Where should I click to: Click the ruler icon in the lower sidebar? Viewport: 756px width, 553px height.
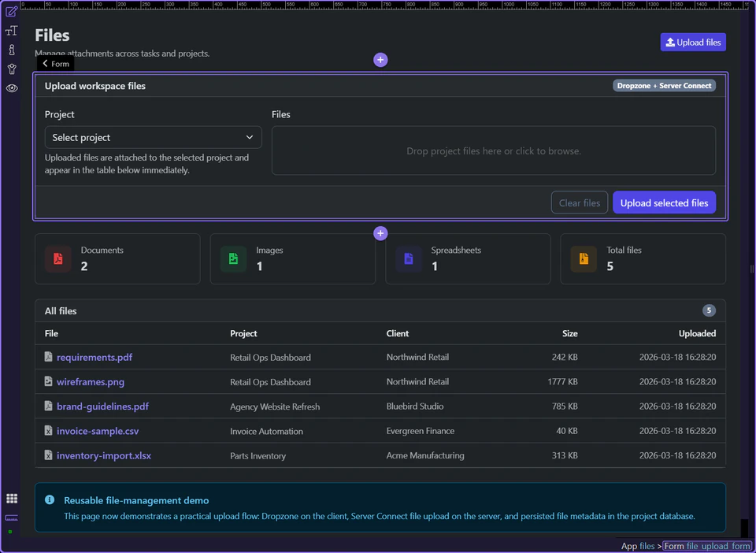click(11, 518)
